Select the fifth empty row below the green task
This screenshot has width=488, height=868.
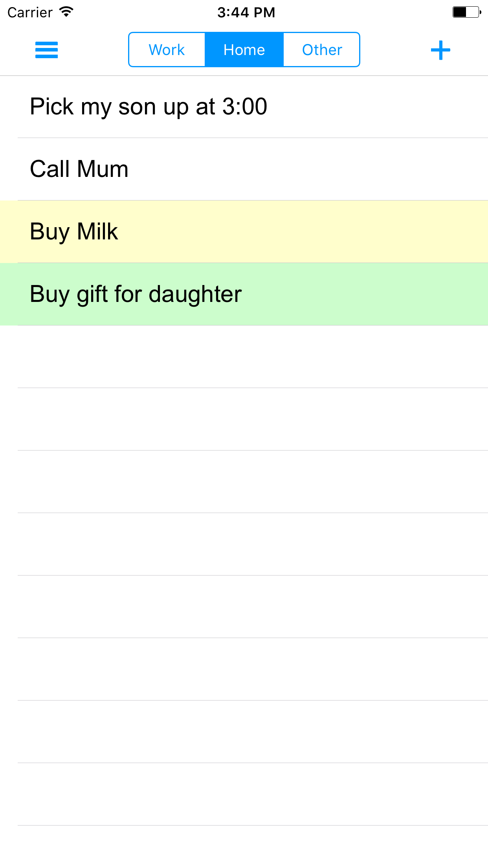[244, 607]
